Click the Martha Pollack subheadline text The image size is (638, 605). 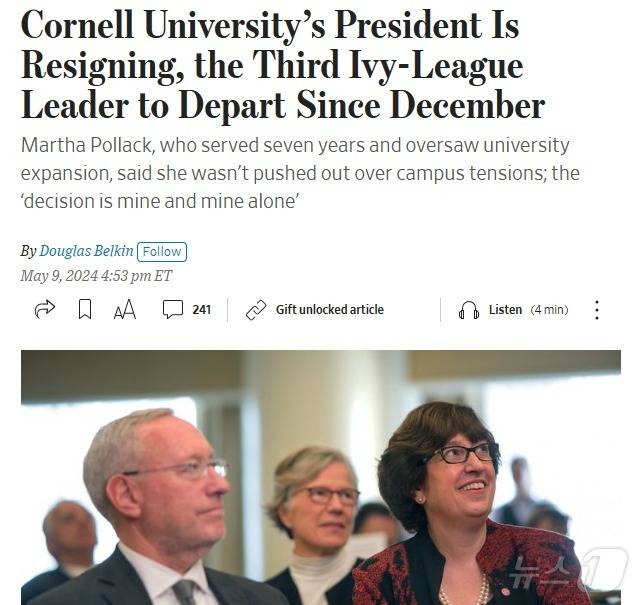click(x=300, y=173)
